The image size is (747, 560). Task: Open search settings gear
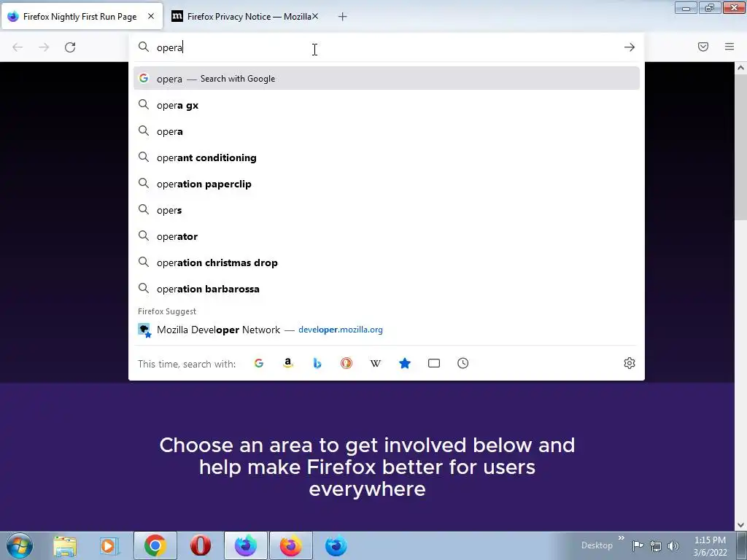tap(630, 363)
